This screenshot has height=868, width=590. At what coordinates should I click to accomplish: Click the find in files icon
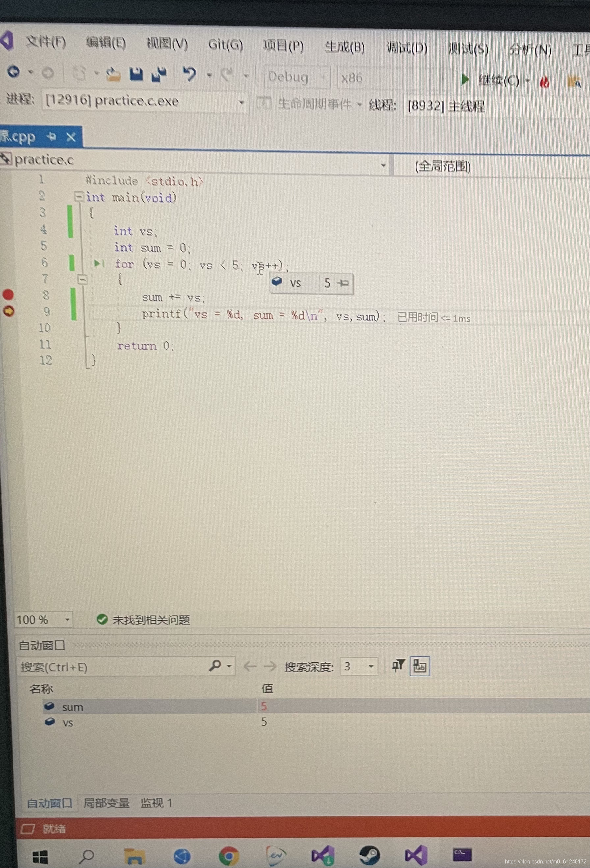point(574,82)
